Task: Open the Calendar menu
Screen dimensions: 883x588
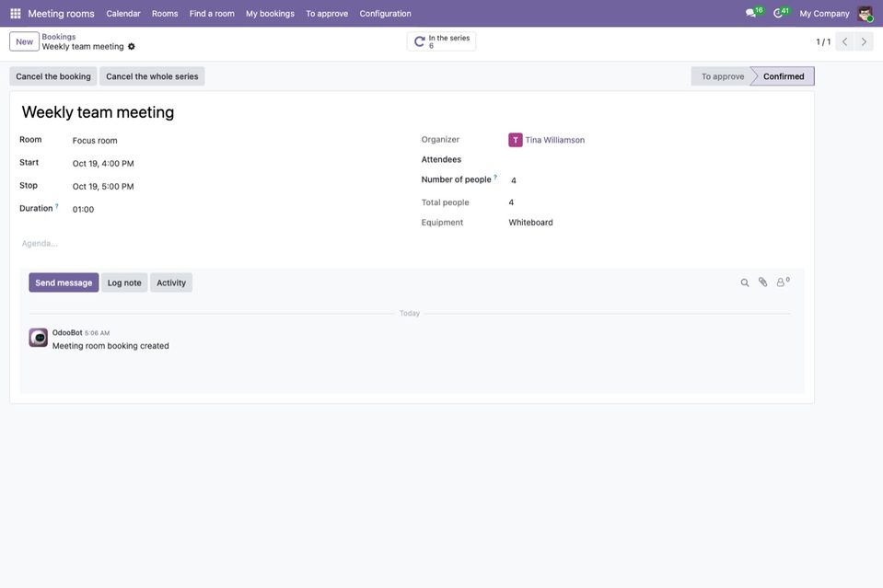Action: pyautogui.click(x=123, y=14)
